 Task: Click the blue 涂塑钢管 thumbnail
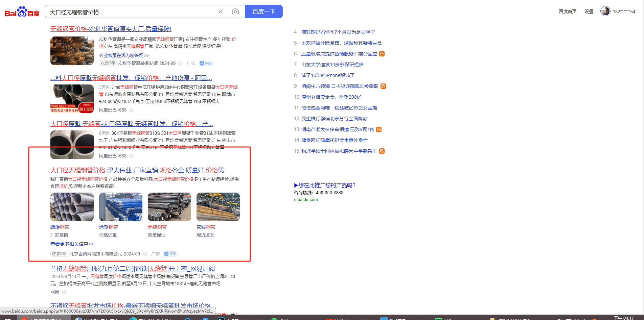click(x=121, y=207)
